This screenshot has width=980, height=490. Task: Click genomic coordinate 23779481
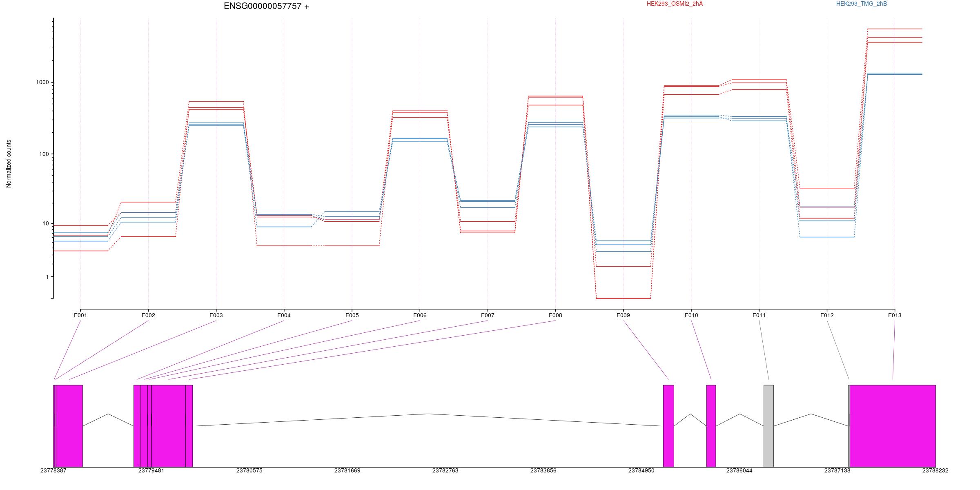click(151, 470)
